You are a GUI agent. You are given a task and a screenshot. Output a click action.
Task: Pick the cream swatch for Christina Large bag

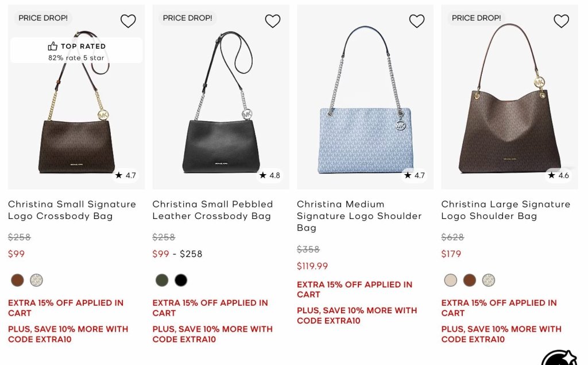(451, 280)
